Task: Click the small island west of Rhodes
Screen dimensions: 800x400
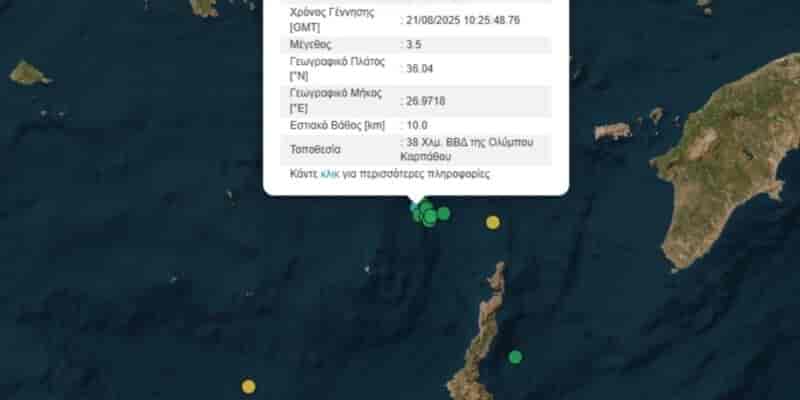Action: (x=612, y=131)
